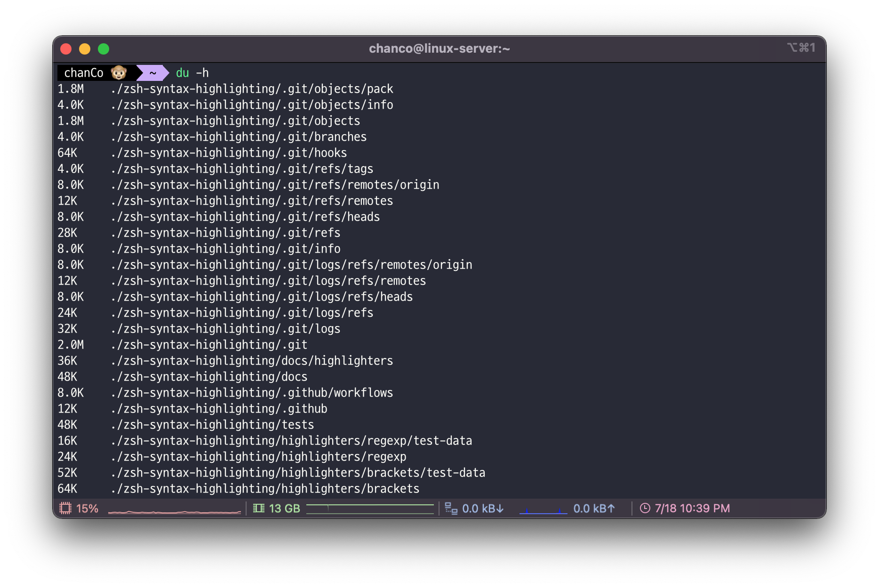This screenshot has width=879, height=588.
Task: Click the green zoom window button
Action: (104, 49)
